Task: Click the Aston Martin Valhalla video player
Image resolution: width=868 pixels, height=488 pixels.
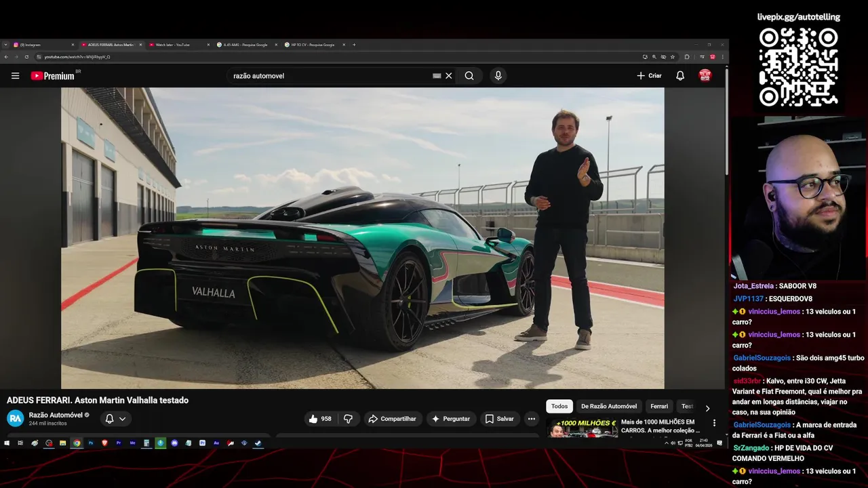Action: point(363,238)
